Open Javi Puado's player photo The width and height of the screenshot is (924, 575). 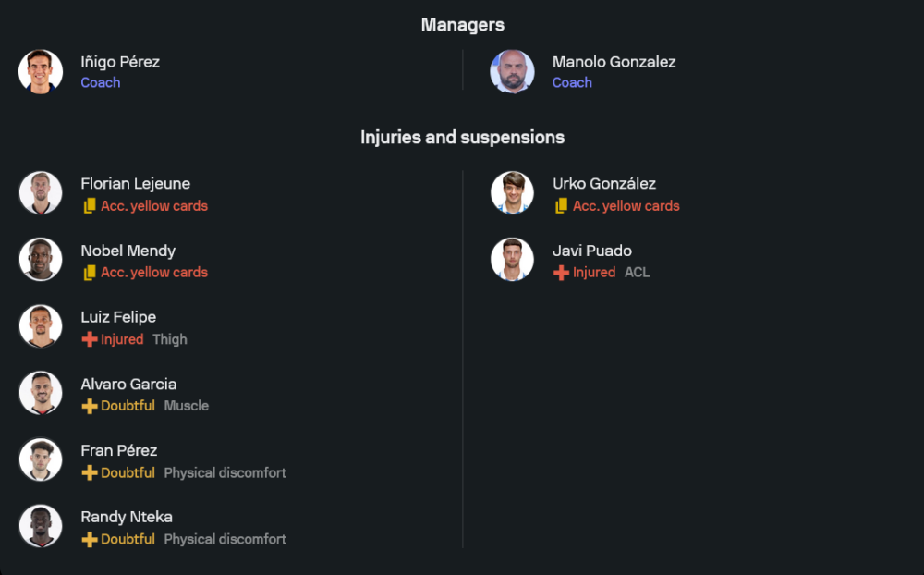pos(512,260)
